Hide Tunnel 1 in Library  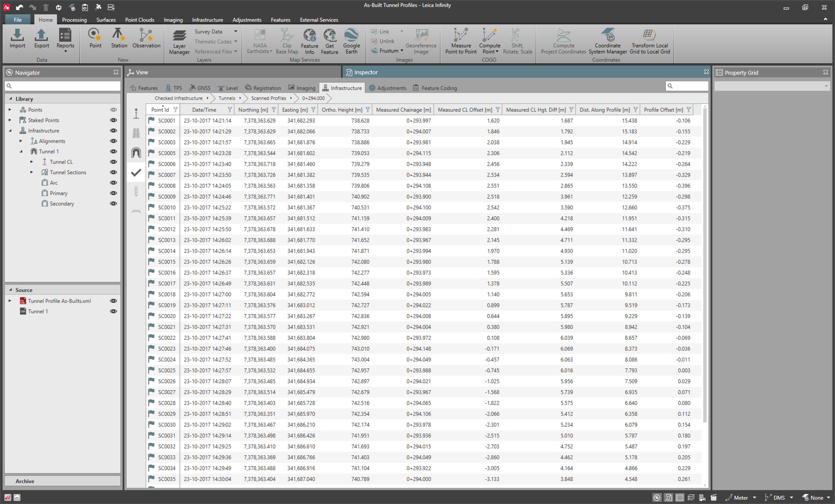[113, 151]
